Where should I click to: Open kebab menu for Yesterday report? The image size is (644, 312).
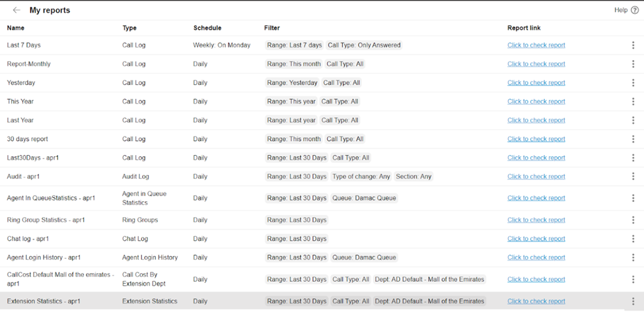633,83
